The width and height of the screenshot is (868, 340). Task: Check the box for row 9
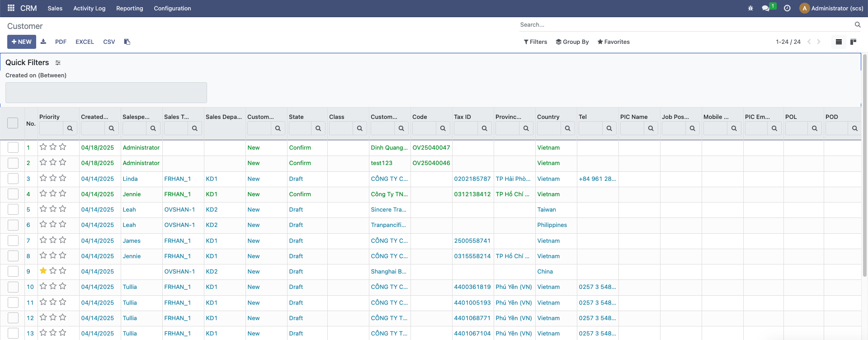click(13, 271)
